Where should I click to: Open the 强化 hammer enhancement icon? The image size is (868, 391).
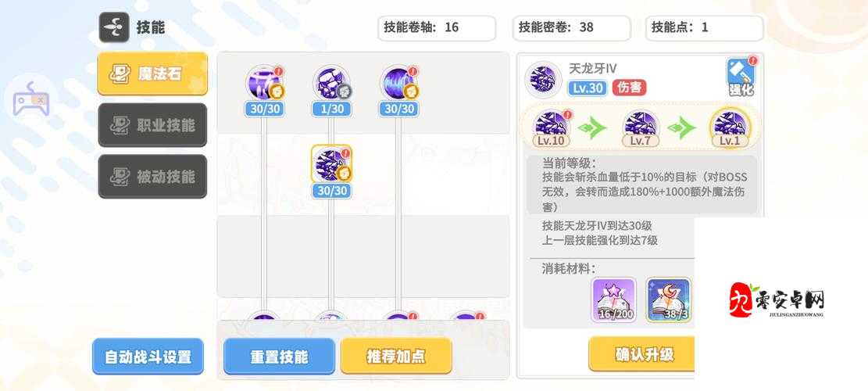tap(741, 77)
